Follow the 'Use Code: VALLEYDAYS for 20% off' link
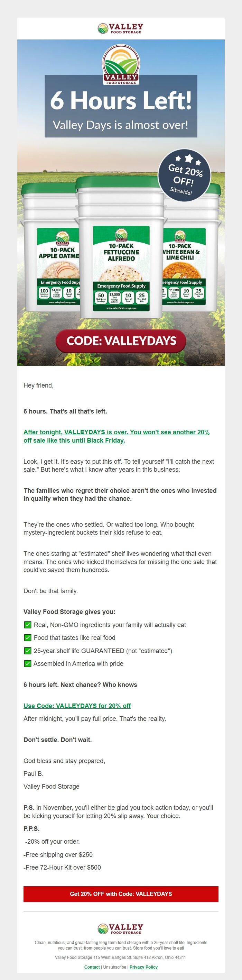Viewport: 242px width, 980px height. (x=77, y=706)
